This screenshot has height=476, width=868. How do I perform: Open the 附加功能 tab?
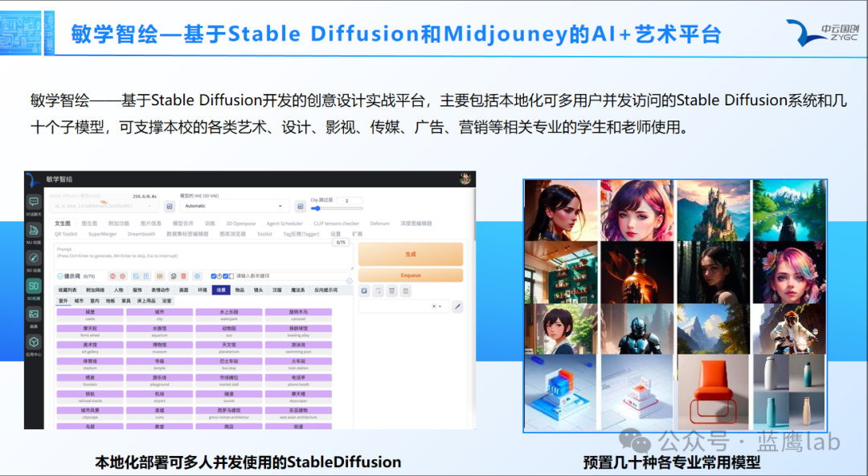point(118,224)
